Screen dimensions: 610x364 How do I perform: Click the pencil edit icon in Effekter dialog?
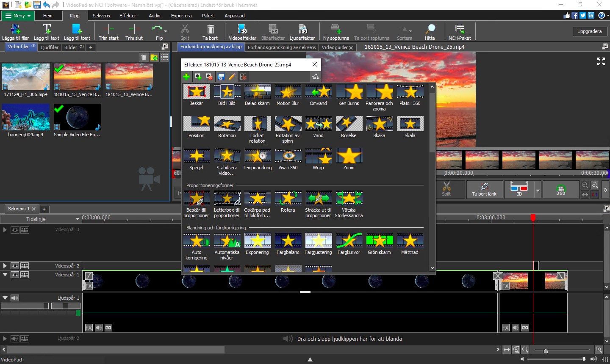click(x=232, y=77)
